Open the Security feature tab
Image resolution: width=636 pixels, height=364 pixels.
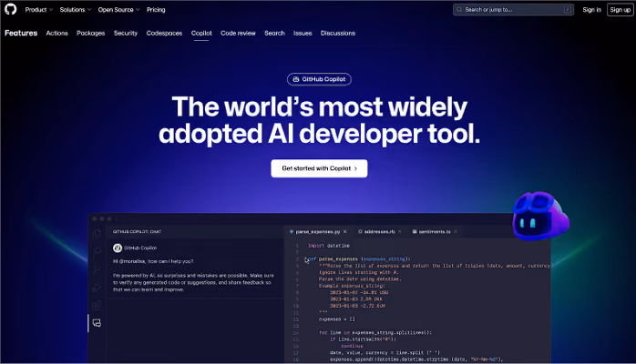[126, 33]
